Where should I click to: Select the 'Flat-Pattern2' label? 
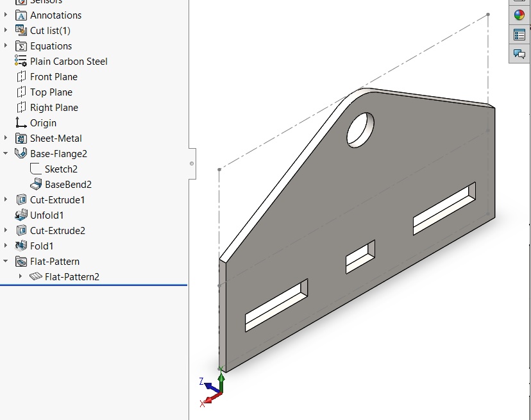click(x=72, y=277)
